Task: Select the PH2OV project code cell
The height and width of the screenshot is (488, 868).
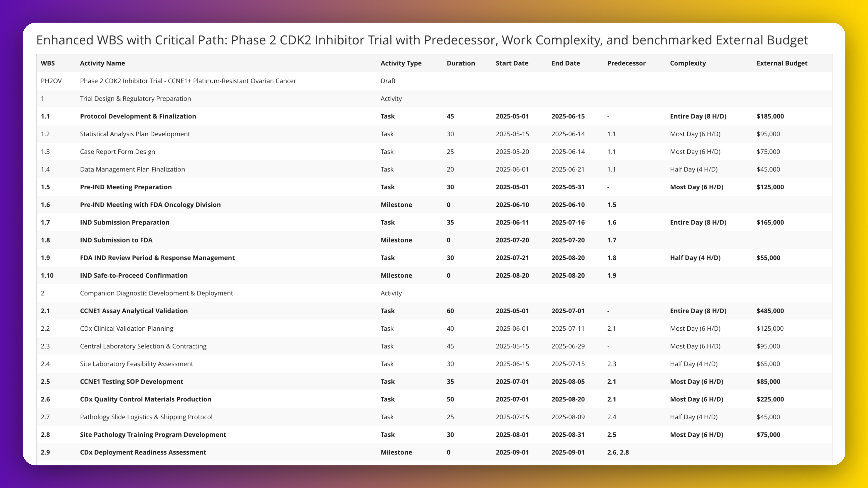Action: [51, 81]
